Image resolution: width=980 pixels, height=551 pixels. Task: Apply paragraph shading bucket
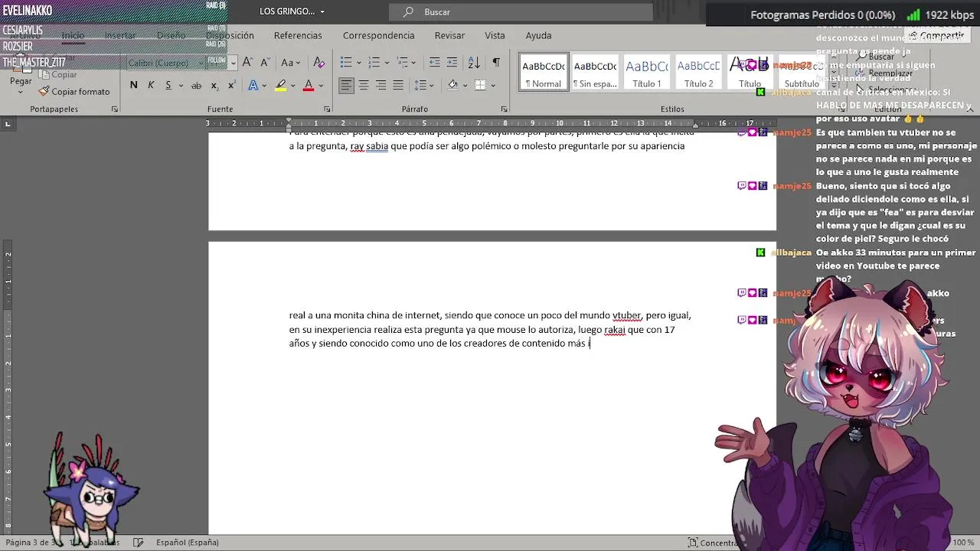(x=452, y=85)
